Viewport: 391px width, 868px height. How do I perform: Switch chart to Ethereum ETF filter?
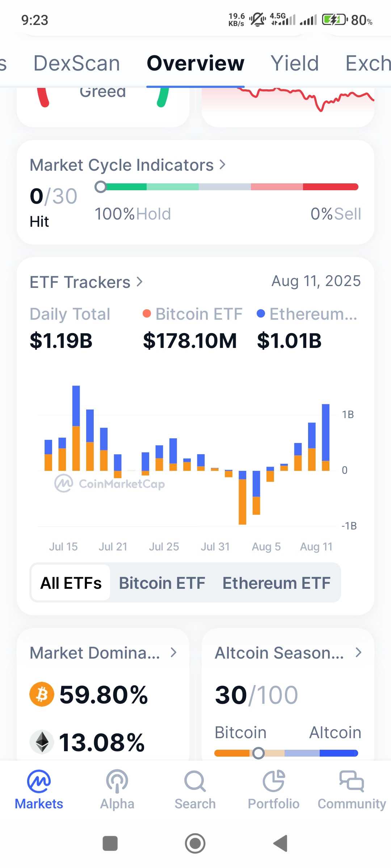click(x=276, y=583)
